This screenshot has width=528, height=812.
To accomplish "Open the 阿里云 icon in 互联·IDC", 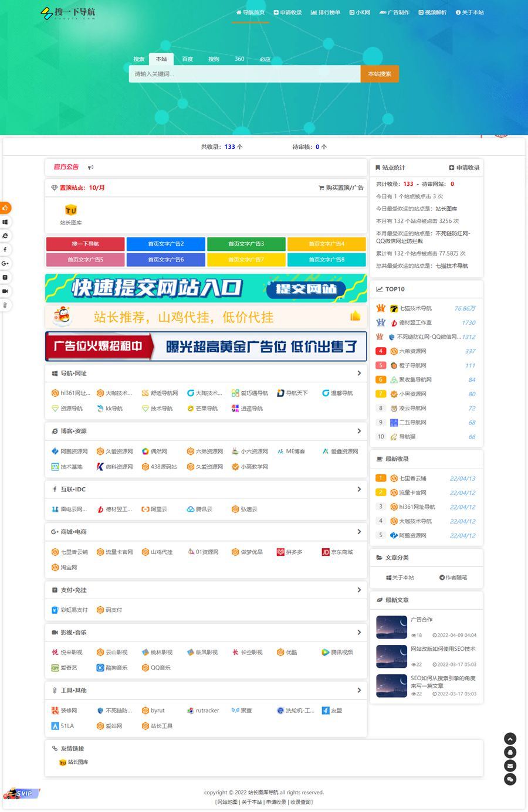I will pyautogui.click(x=148, y=509).
